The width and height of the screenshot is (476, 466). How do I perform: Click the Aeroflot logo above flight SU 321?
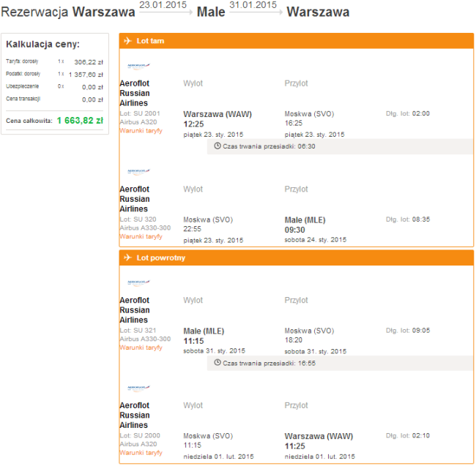click(138, 282)
